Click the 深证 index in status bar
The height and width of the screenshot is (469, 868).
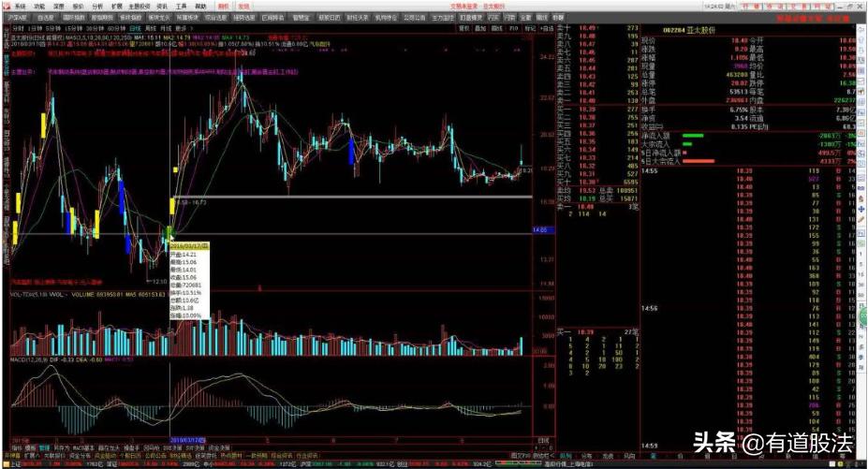pyautogui.click(x=110, y=464)
